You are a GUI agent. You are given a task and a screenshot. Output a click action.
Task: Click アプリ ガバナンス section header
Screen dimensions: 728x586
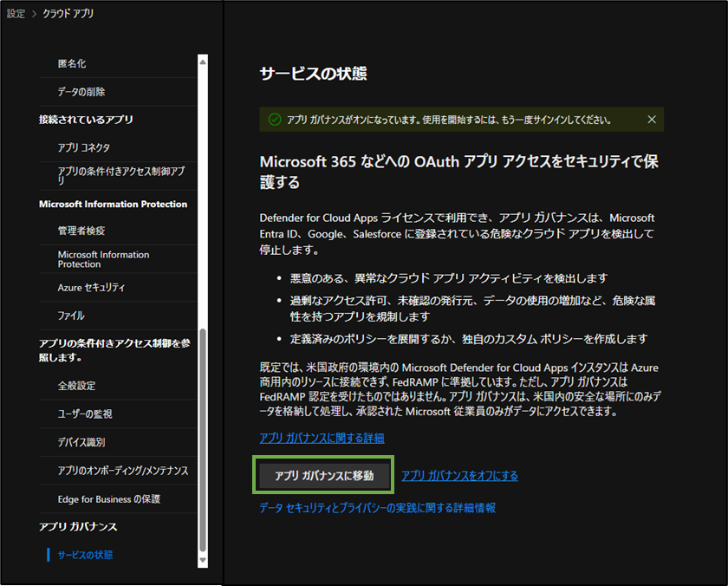click(78, 527)
